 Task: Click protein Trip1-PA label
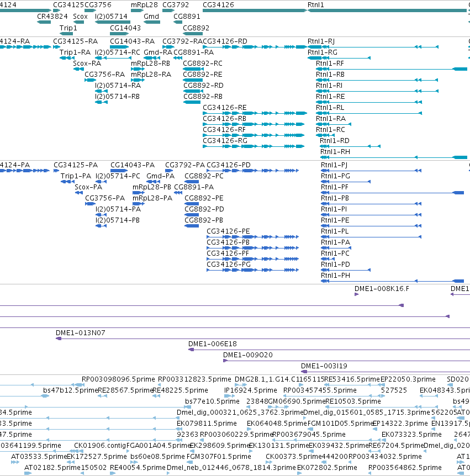click(76, 176)
